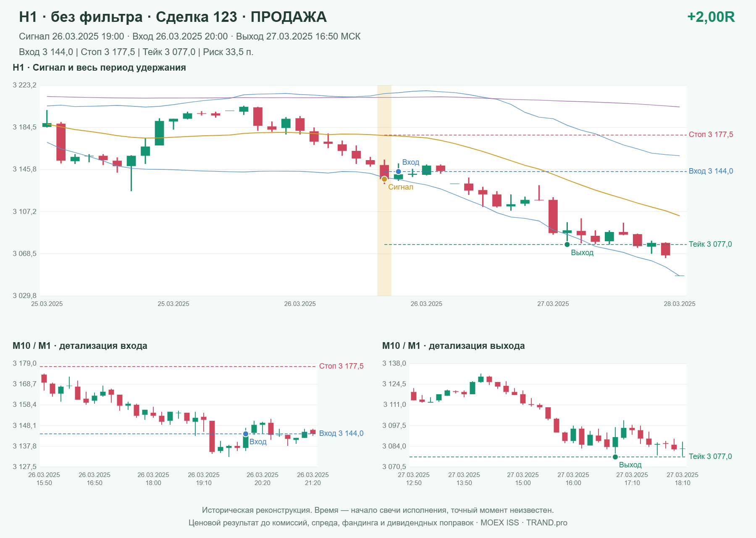This screenshot has height=538, width=756.
Task: Click the title 'H1 · без фильтра · Сделка 123 · ПРОДАЖА'
Action: click(x=173, y=17)
